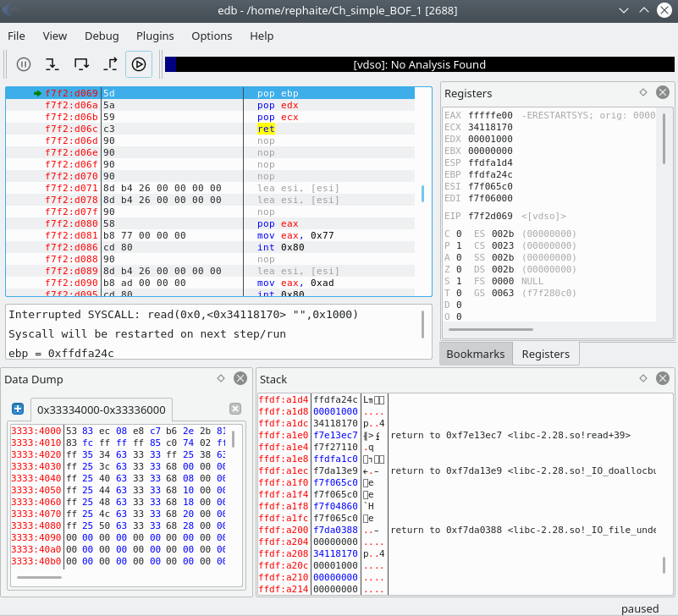The image size is (678, 616).
Task: Add a new Data Dump tab with plus icon
Action: [18, 410]
